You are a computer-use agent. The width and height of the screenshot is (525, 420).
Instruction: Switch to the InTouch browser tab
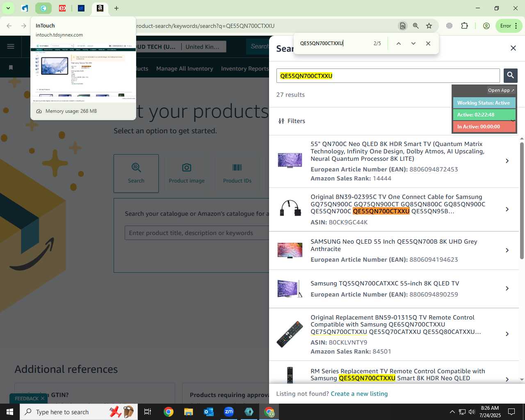[x=43, y=8]
